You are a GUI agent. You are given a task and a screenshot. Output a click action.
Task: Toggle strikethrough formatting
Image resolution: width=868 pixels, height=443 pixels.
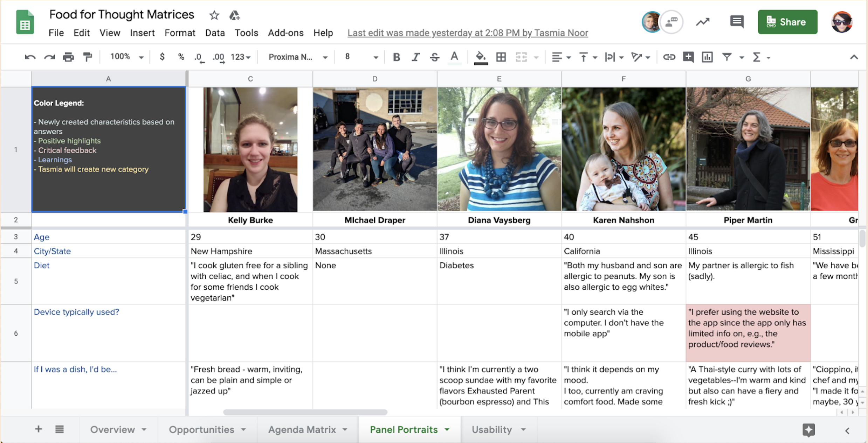coord(435,57)
